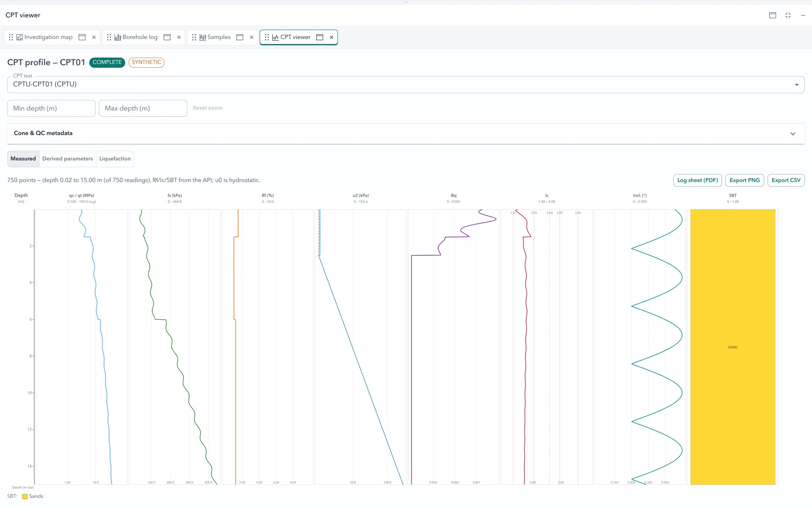The width and height of the screenshot is (812, 508).
Task: Switch to the Liquefaction view
Action: point(115,159)
